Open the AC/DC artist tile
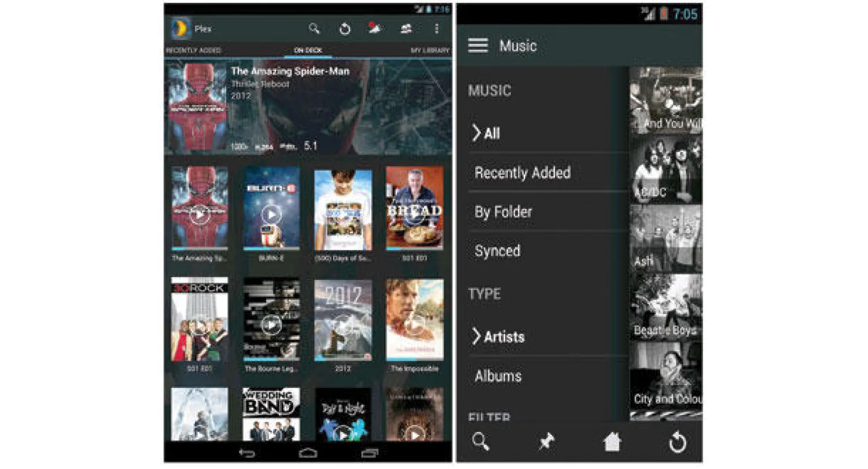 tap(666, 169)
